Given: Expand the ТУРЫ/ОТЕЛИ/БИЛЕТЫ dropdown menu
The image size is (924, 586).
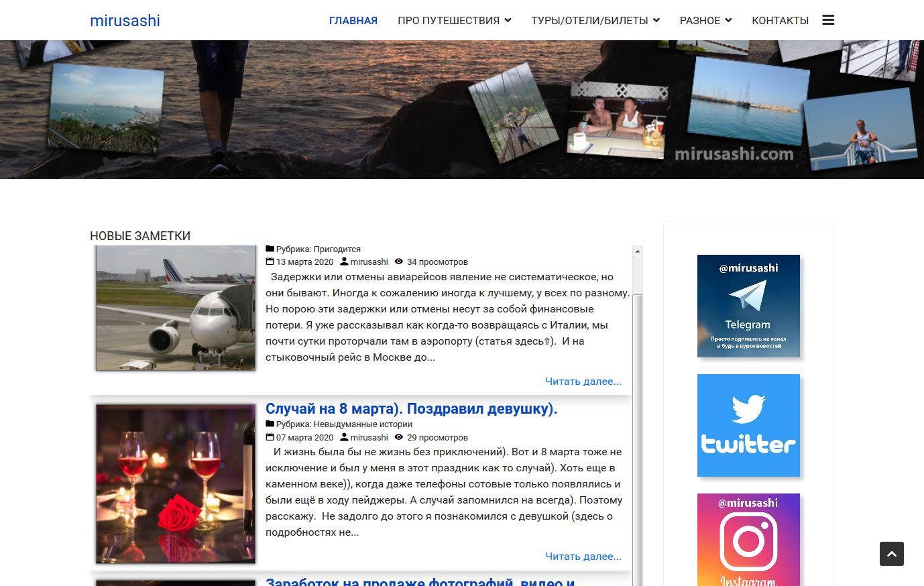Looking at the screenshot, I should tap(595, 20).
